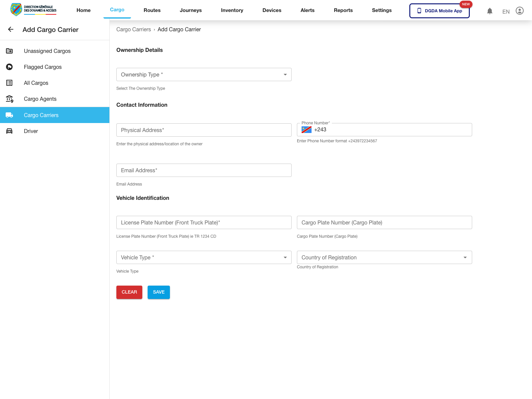
Task: Follow the Cargo Carriers breadcrumb link
Action: [x=133, y=30]
